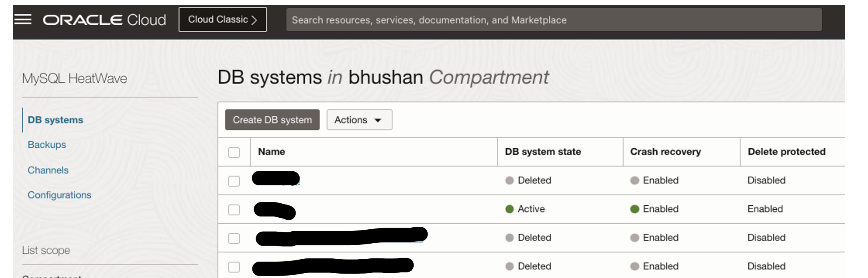Click the Active state status text
This screenshot has height=278, width=868.
(531, 209)
